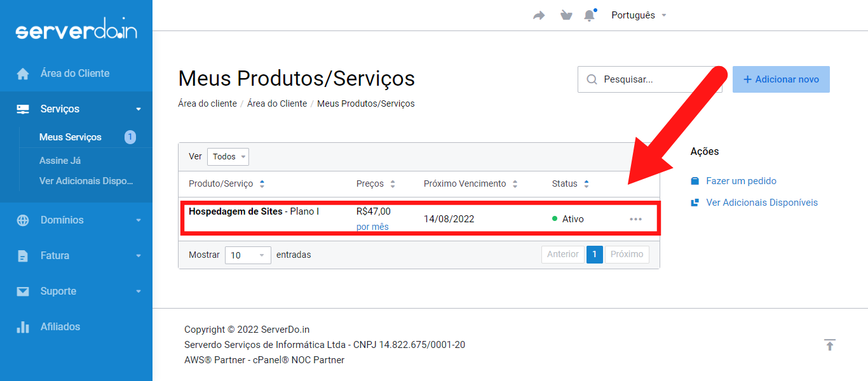Screen dimensions: 868x381
Task: Select Assine Já in Serviços submenu
Action: 60,161
